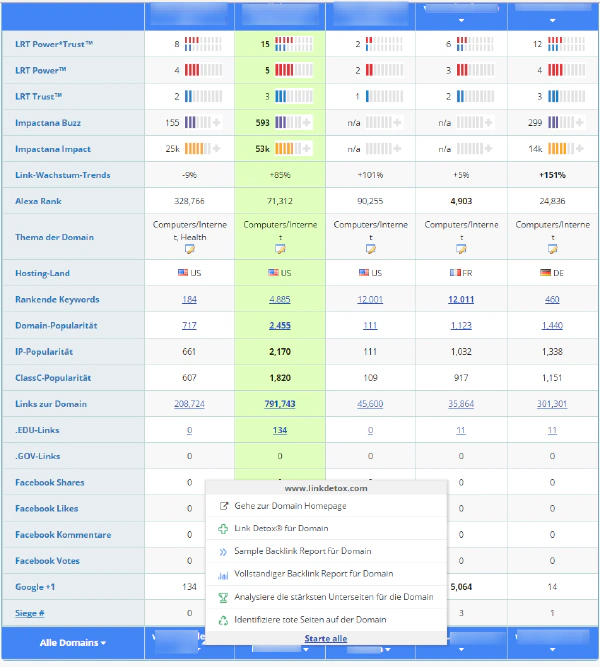600x667 pixels.
Task: Click IP-Popularität value 2,170
Action: [x=280, y=351]
